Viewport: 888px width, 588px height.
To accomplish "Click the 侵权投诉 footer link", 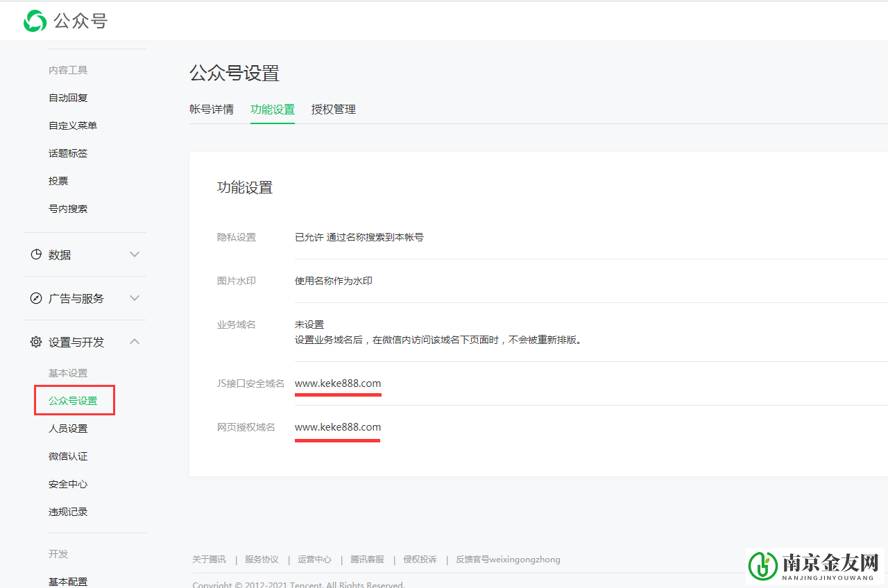I will point(420,559).
